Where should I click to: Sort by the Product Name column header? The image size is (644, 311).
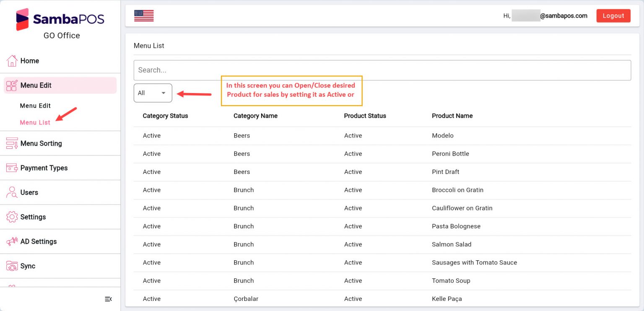coord(452,116)
